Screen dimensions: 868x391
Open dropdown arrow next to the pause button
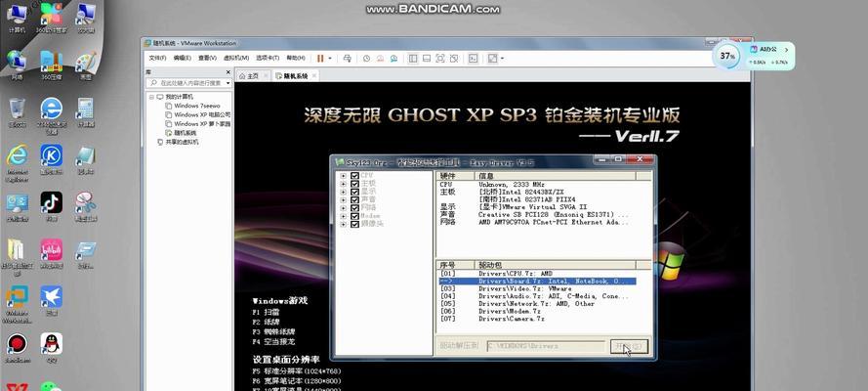pyautogui.click(x=330, y=58)
